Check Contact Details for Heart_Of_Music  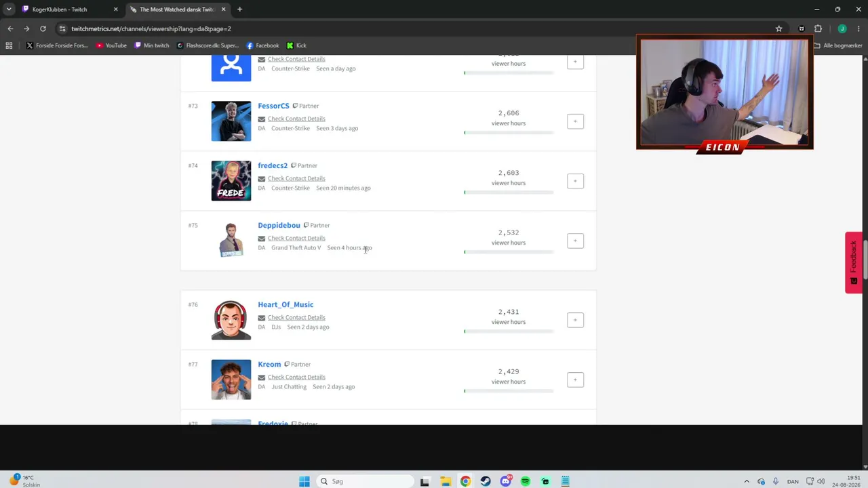tap(296, 317)
